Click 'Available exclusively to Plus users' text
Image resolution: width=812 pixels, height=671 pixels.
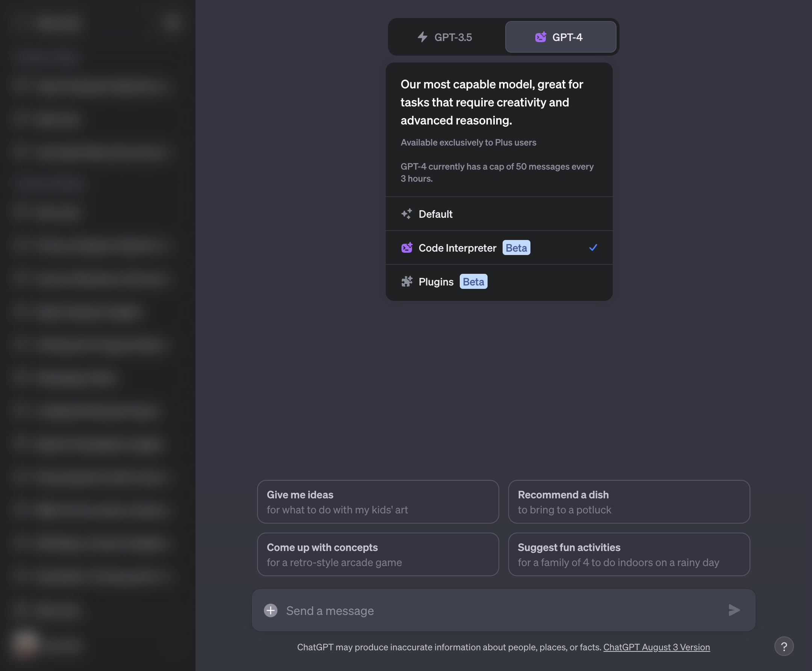[x=468, y=142]
